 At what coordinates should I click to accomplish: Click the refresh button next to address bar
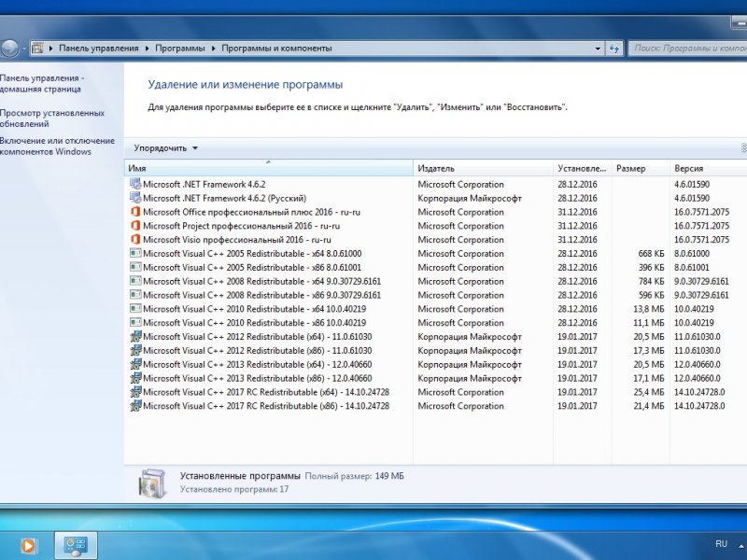coord(613,49)
